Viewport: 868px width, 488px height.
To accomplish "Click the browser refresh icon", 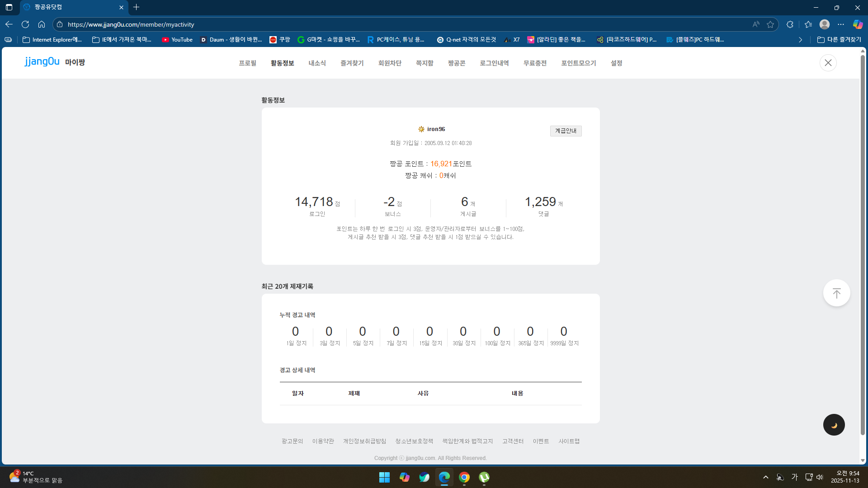I will tap(25, 24).
